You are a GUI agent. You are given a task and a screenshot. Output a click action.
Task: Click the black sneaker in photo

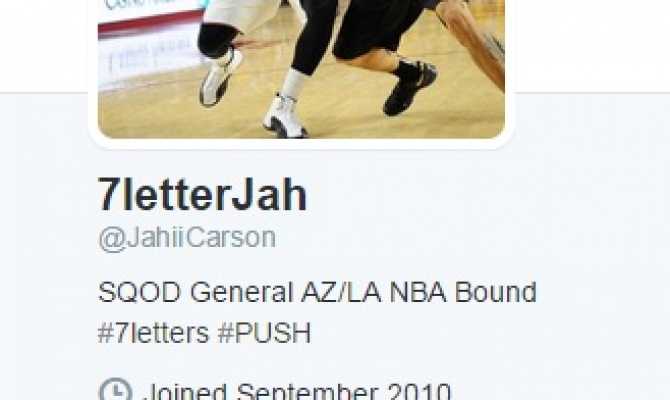409,88
